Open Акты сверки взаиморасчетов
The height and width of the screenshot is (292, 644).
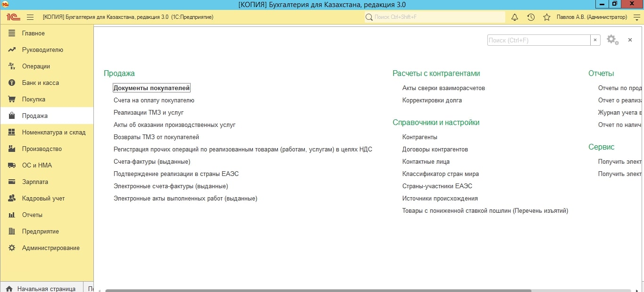(x=443, y=88)
